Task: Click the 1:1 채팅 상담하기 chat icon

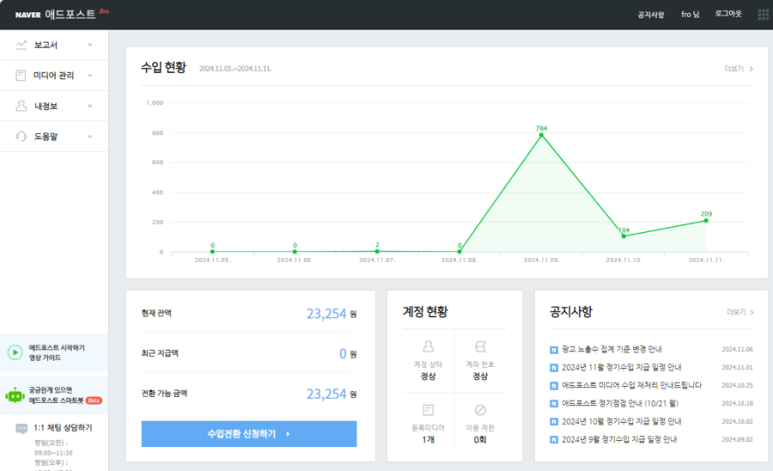Action: (x=21, y=429)
